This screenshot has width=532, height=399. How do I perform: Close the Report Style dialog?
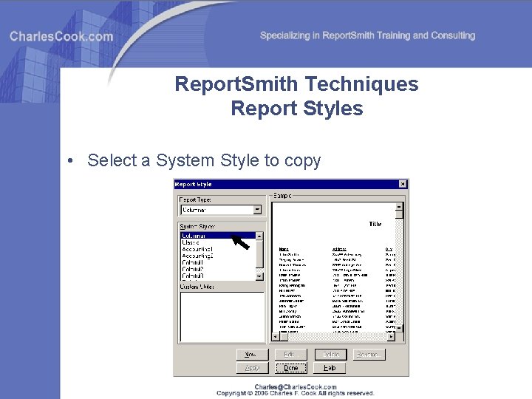403,184
